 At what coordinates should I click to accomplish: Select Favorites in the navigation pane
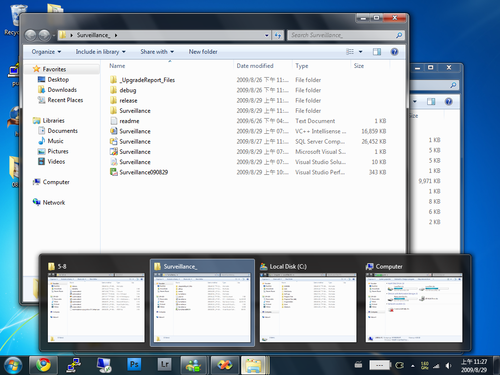[x=54, y=69]
